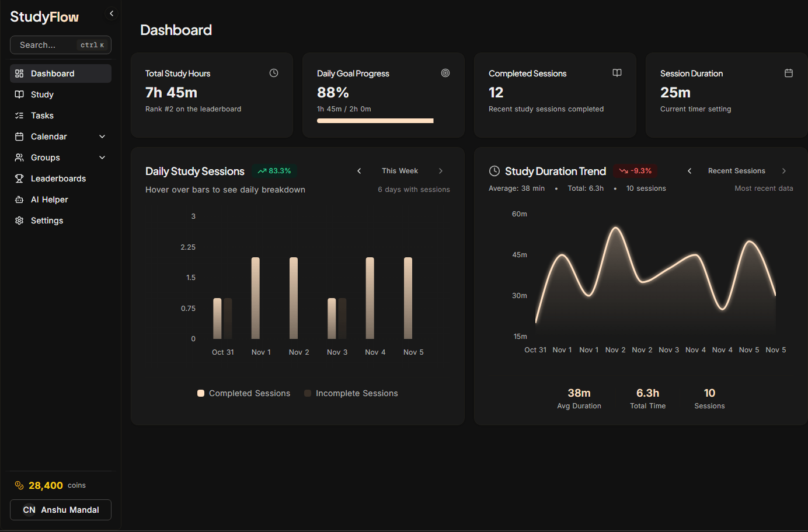The height and width of the screenshot is (532, 808).
Task: Expand the Calendar menu chevron
Action: 102,136
